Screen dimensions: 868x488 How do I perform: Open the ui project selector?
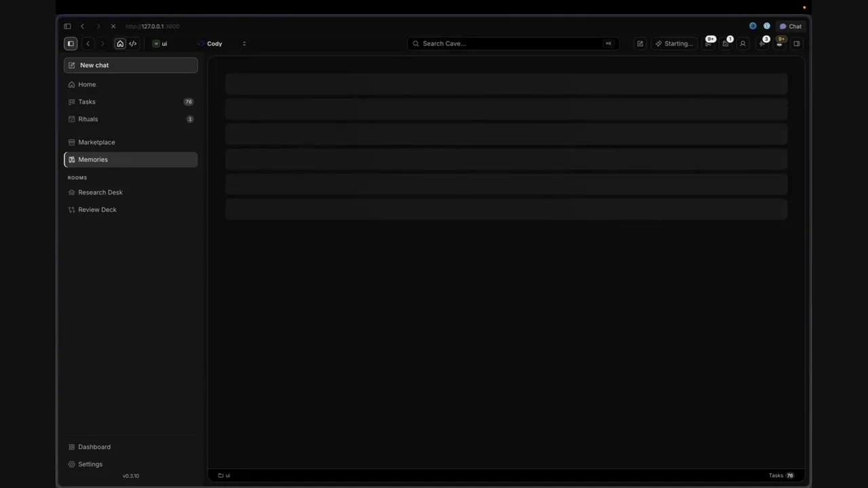point(161,43)
